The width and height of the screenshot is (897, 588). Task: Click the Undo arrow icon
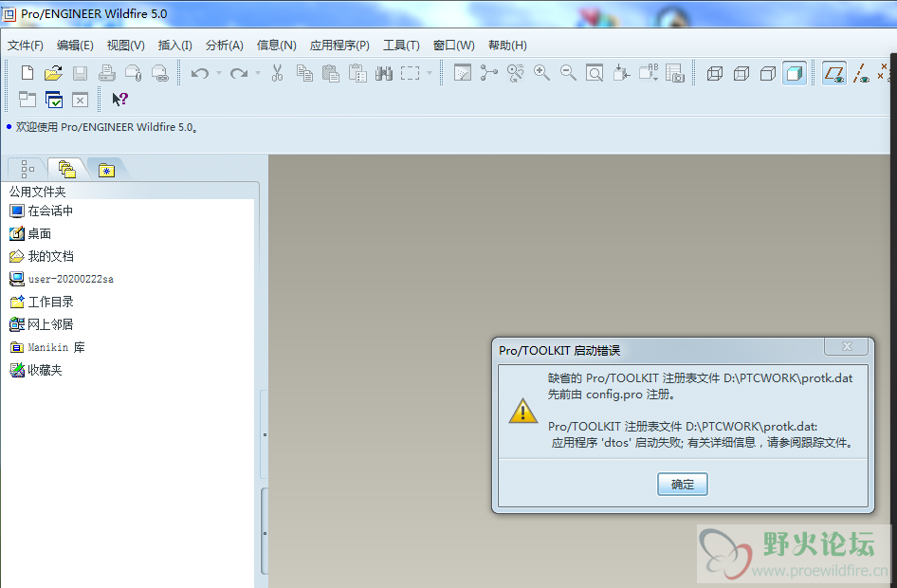click(200, 73)
